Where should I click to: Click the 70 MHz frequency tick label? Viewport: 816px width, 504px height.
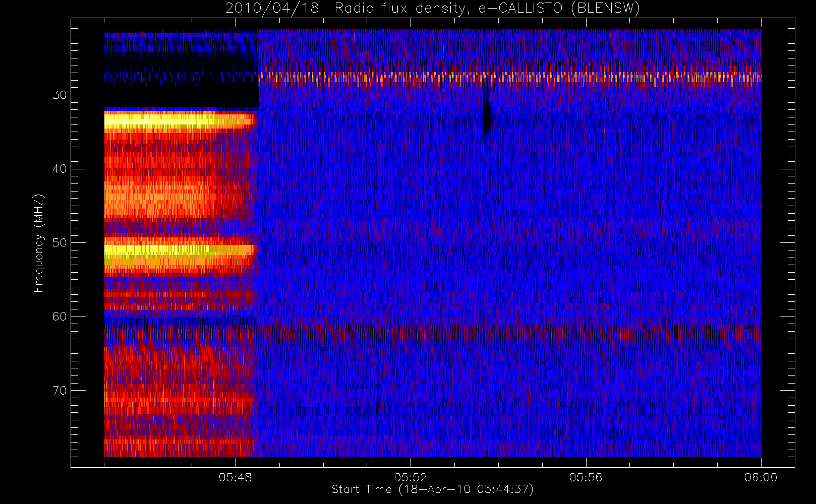point(60,391)
